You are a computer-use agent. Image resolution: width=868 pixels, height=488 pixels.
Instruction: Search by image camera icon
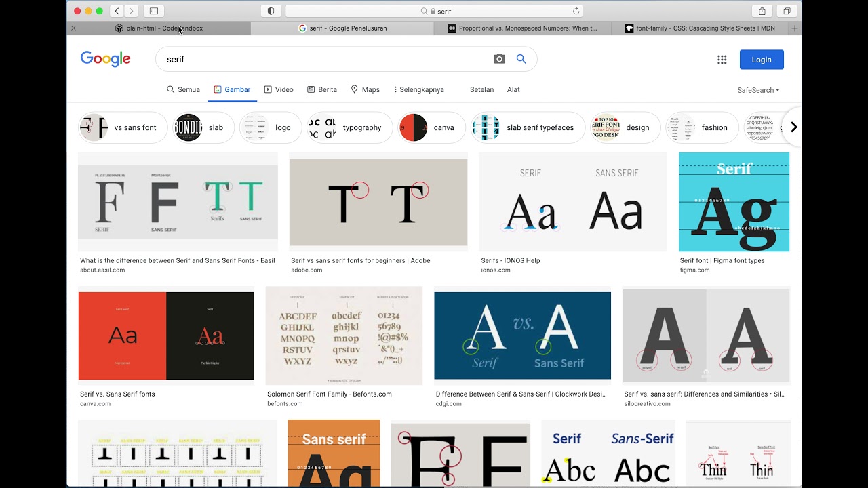click(x=499, y=59)
